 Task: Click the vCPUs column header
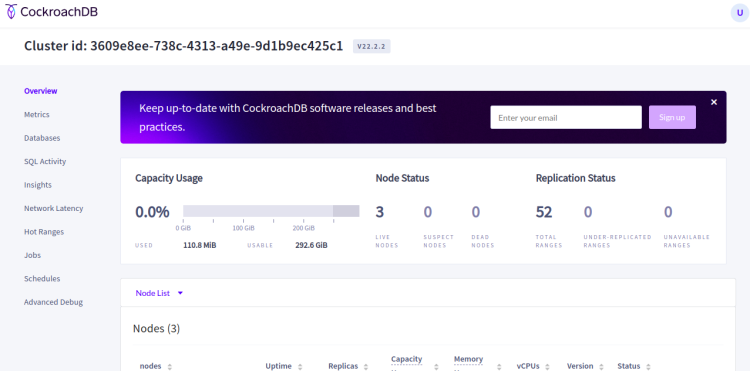tap(528, 366)
